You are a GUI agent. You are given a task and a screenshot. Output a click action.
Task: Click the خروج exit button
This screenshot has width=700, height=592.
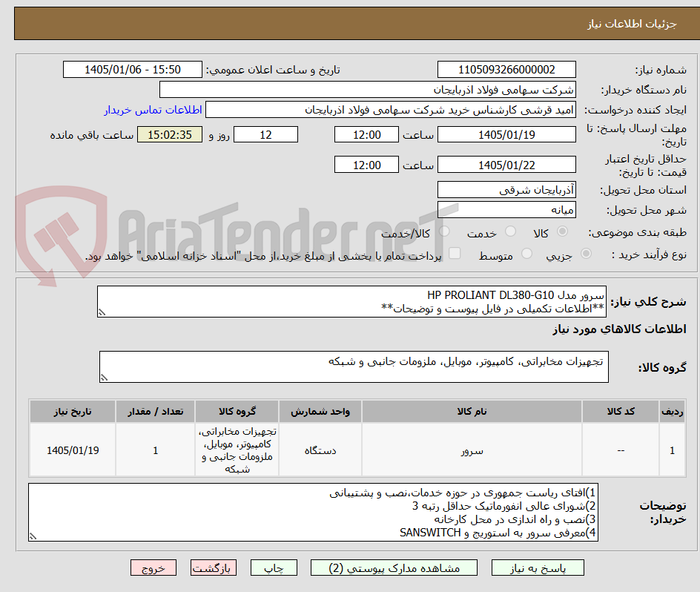(153, 568)
